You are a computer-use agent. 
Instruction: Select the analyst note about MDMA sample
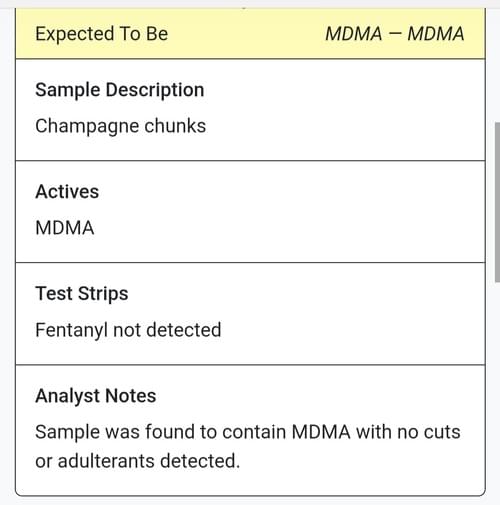[248, 446]
